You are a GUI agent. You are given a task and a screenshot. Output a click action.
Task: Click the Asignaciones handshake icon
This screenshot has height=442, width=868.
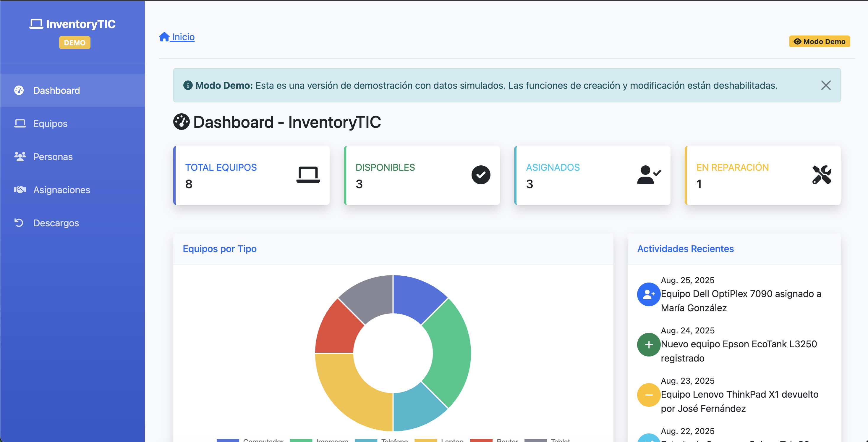(20, 190)
